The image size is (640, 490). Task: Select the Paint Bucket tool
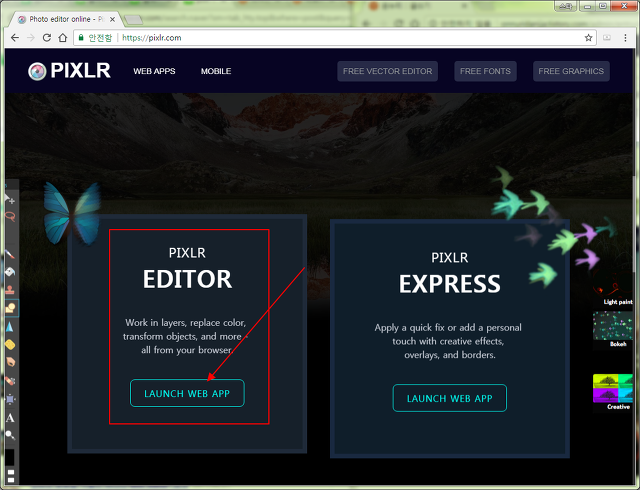coord(10,272)
